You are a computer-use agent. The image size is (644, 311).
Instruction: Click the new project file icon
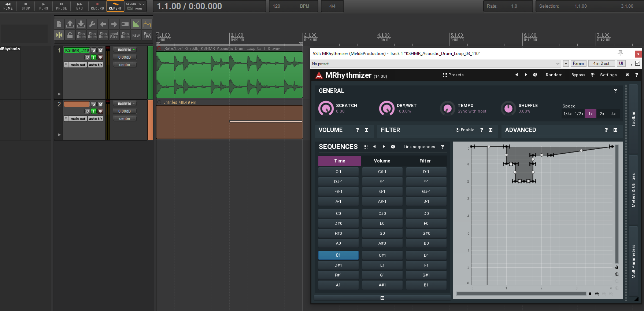click(59, 24)
